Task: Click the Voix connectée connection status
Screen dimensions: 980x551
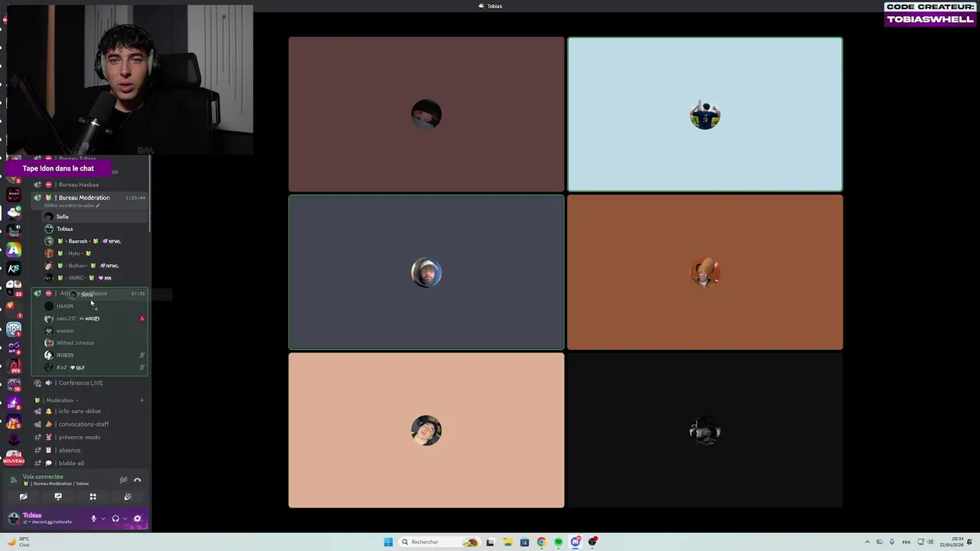Action: point(43,477)
